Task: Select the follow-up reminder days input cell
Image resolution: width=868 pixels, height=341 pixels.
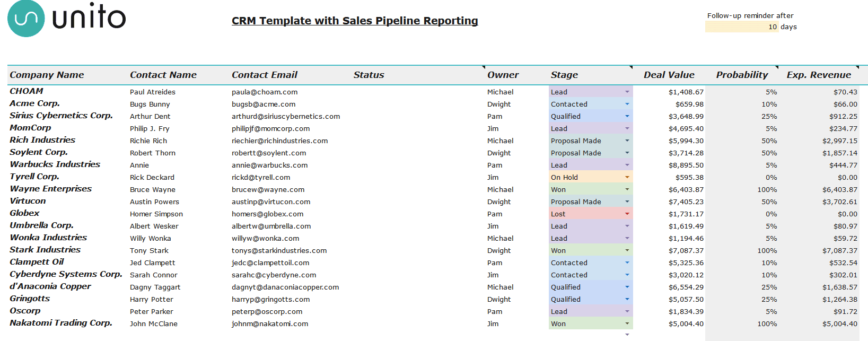Action: 742,27
